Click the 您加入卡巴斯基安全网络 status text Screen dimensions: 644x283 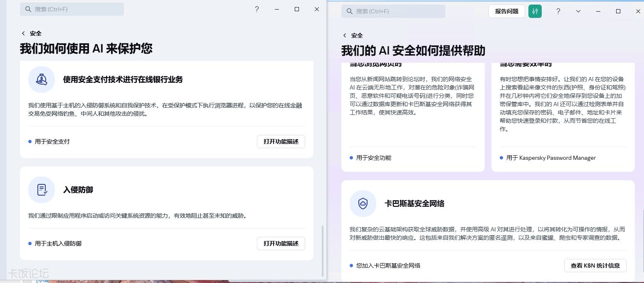click(x=388, y=266)
